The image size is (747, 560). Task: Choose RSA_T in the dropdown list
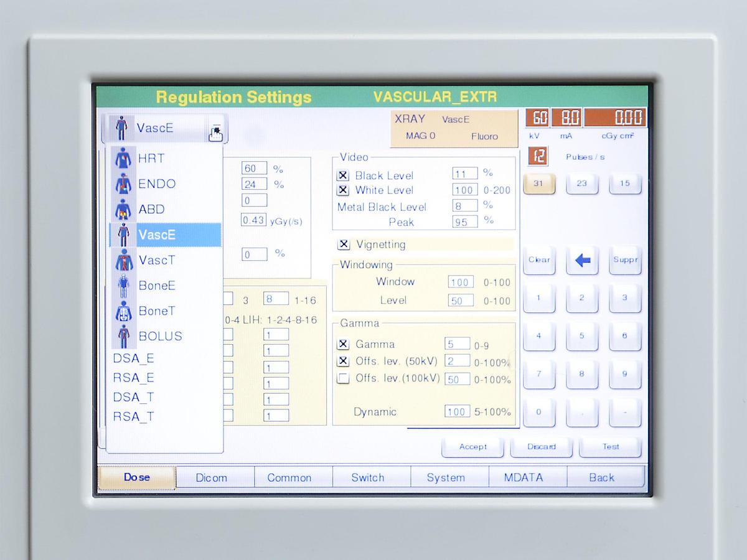coord(133,417)
